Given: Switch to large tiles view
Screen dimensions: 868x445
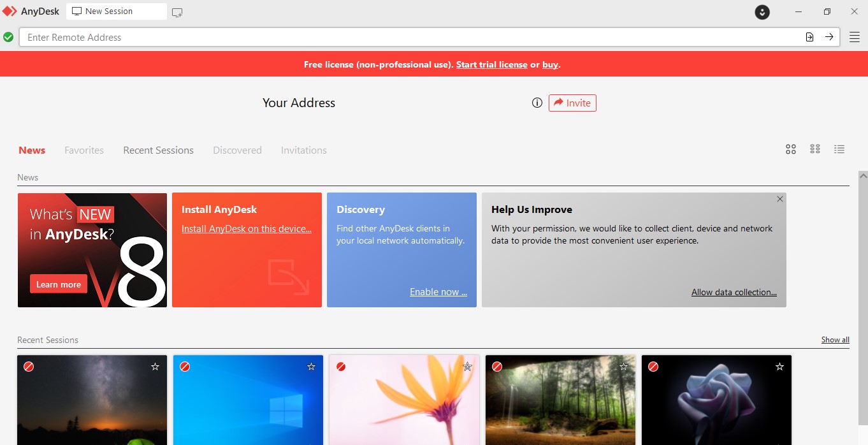Looking at the screenshot, I should (791, 149).
